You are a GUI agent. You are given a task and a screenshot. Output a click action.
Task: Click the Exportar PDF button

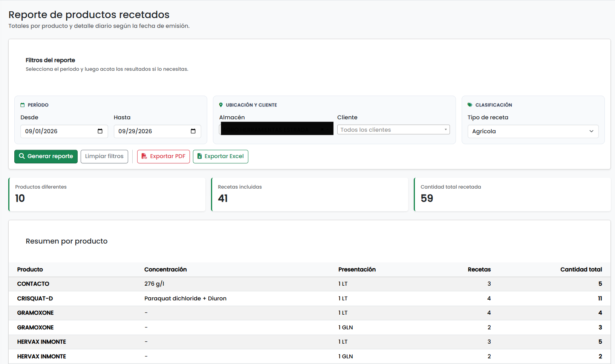[x=164, y=157]
